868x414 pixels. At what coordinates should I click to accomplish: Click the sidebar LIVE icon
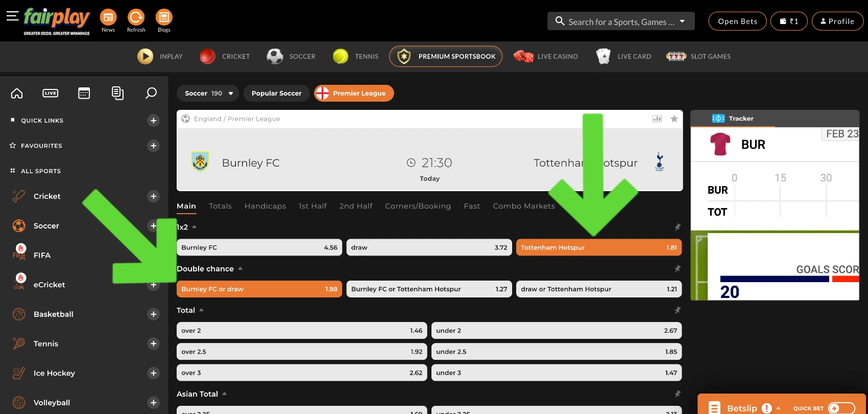51,93
